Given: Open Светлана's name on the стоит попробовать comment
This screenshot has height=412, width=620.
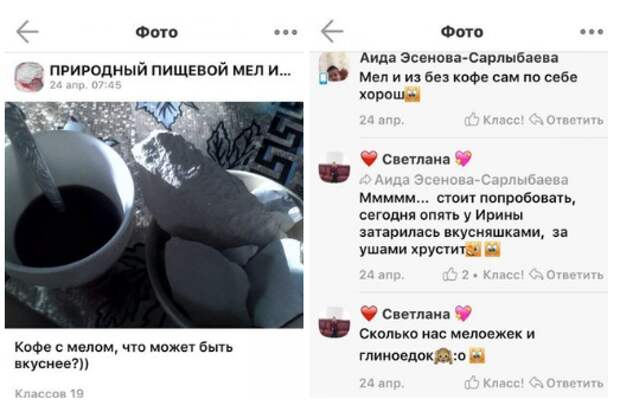Looking at the screenshot, I should [x=416, y=159].
